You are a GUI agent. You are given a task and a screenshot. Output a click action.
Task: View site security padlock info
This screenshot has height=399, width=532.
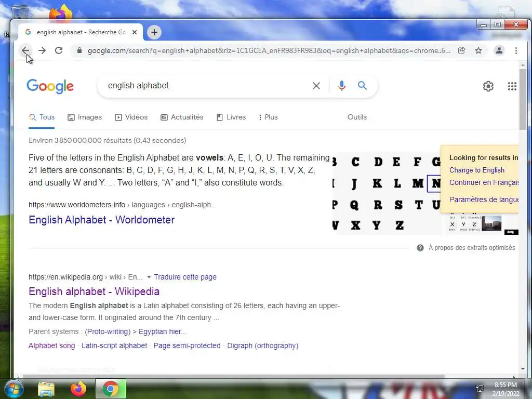pos(79,50)
